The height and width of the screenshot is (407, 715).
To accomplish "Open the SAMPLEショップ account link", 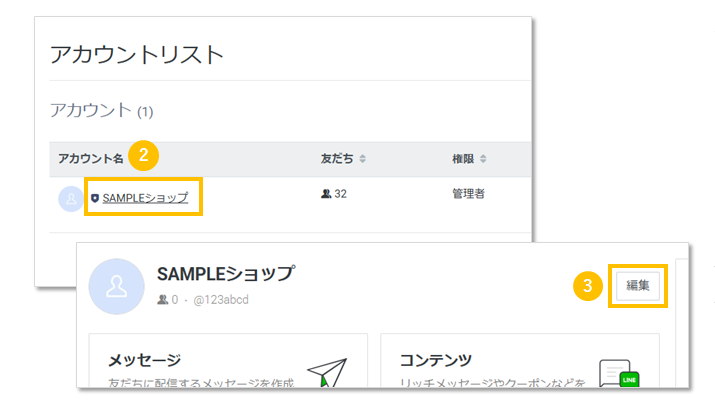I will (145, 198).
